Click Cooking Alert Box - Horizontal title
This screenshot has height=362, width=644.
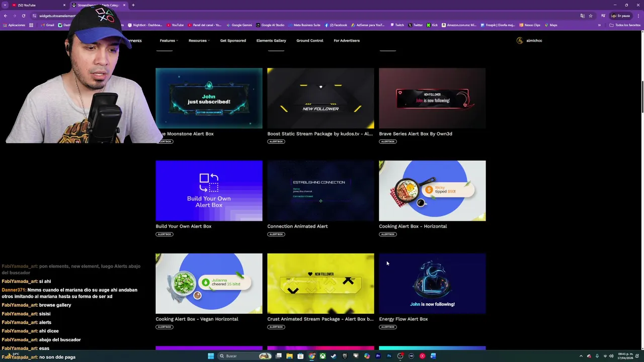click(413, 226)
